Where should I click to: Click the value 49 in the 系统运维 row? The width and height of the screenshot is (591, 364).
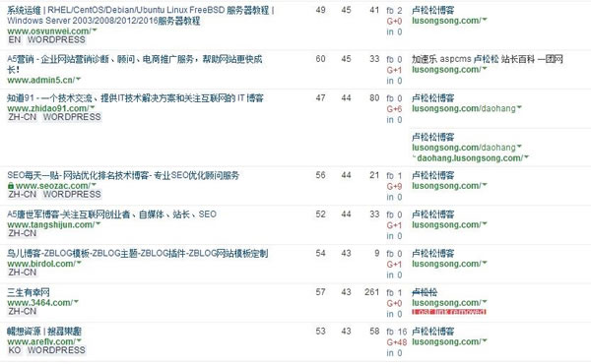[x=321, y=10]
